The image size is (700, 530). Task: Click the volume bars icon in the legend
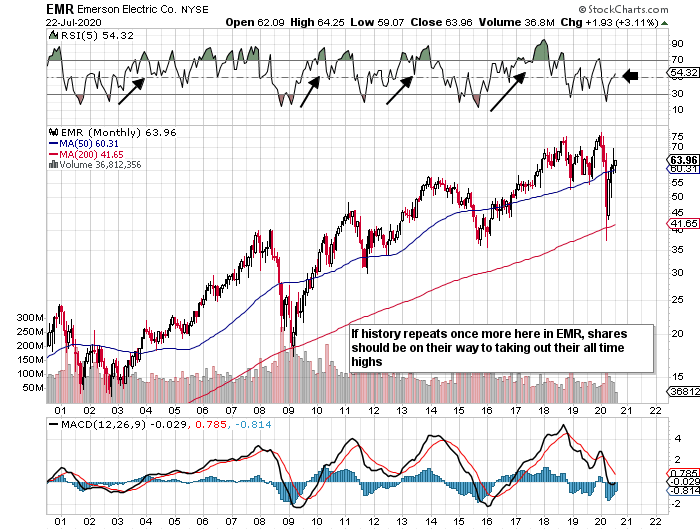coord(53,164)
